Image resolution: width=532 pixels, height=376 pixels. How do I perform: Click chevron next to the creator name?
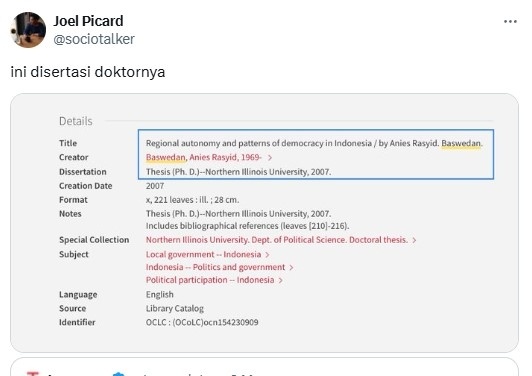click(270, 157)
